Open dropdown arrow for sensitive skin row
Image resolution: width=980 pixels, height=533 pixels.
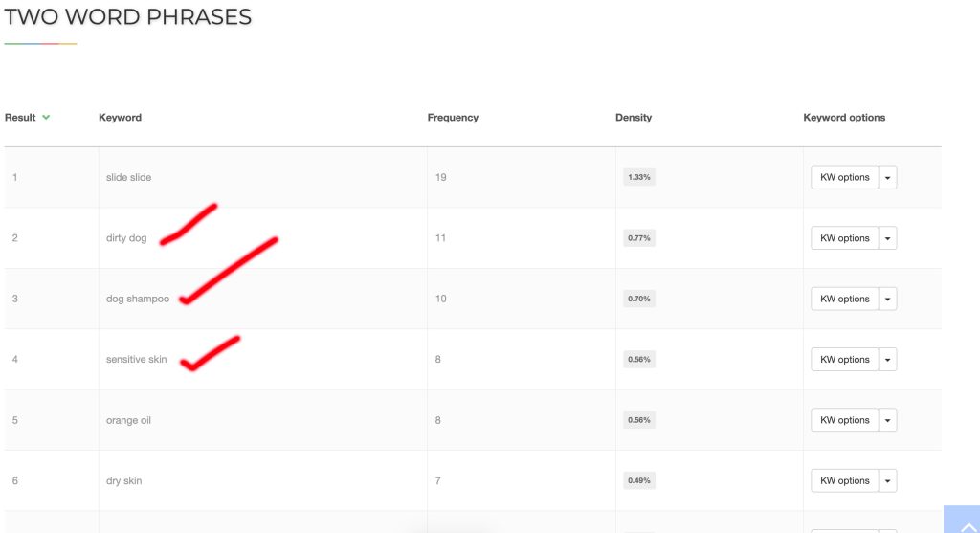(888, 360)
